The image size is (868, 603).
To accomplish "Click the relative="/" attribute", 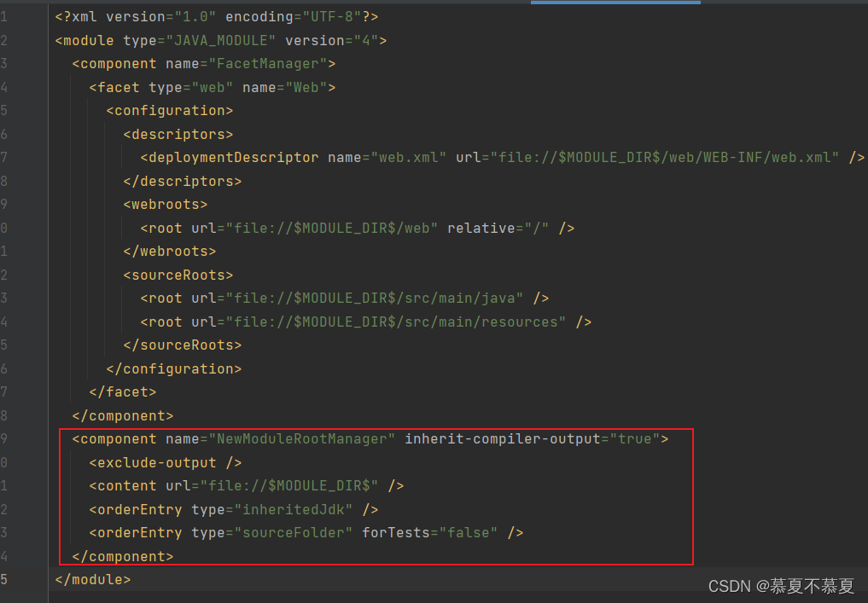I will (498, 228).
